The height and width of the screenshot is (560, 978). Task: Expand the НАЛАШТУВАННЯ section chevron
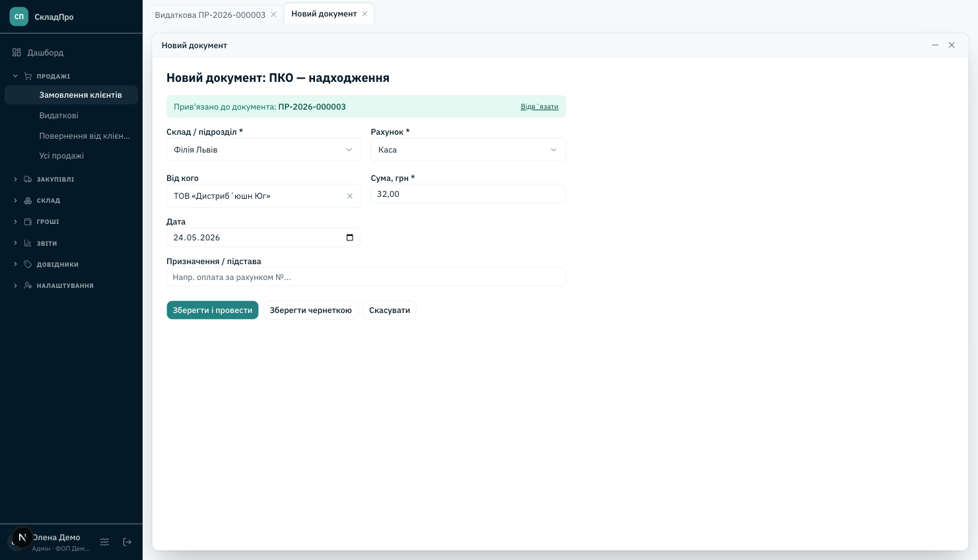15,285
